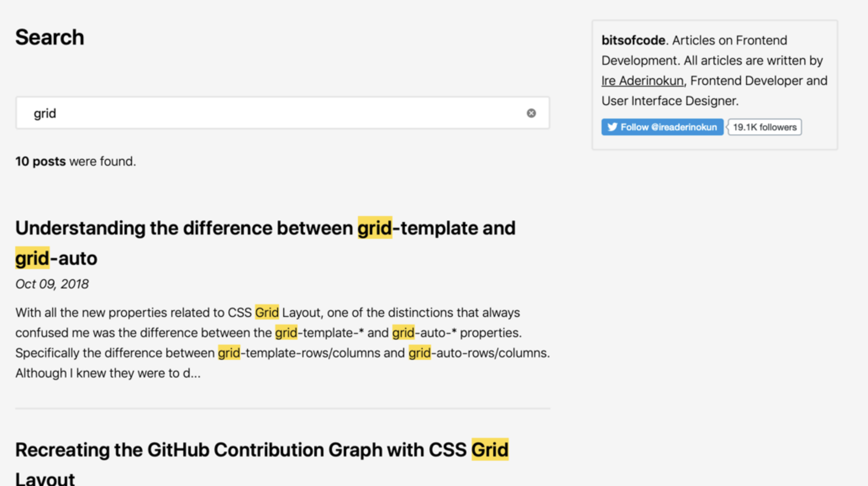
Task: Click the cancel icon at the search bar's right edge
Action: (531, 113)
